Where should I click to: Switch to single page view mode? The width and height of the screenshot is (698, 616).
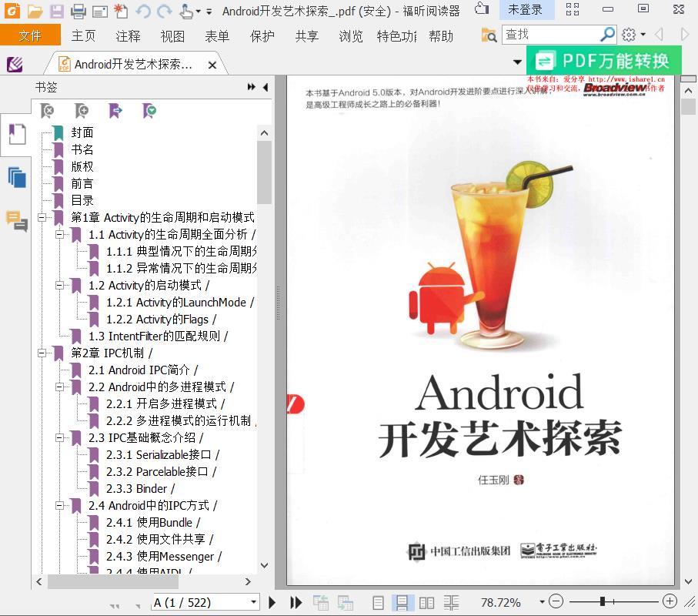[378, 603]
